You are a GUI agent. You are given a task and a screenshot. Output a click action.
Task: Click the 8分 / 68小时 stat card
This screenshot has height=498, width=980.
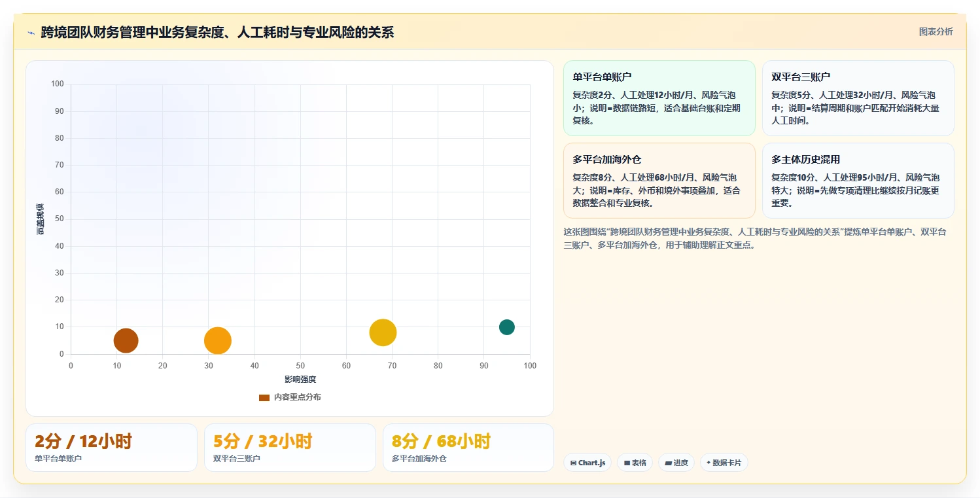(x=468, y=448)
